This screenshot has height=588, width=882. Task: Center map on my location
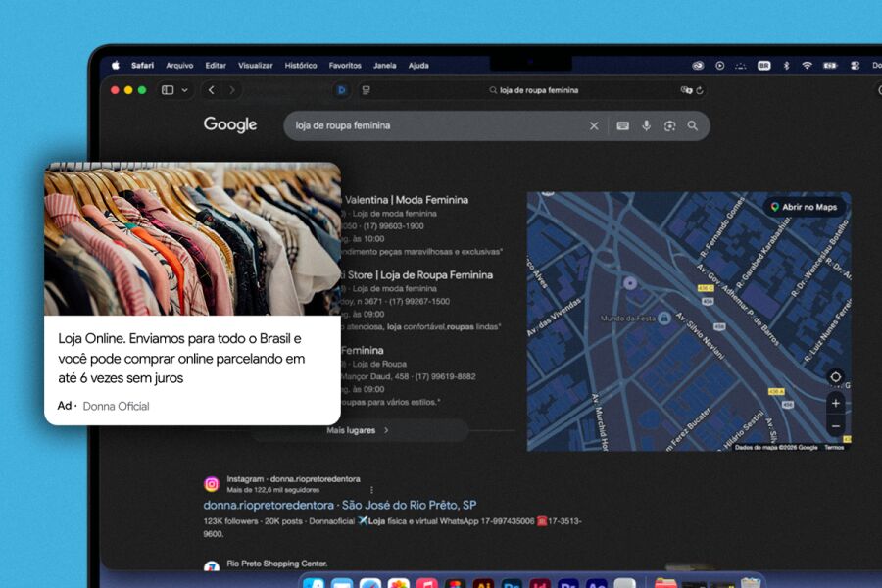pyautogui.click(x=835, y=377)
